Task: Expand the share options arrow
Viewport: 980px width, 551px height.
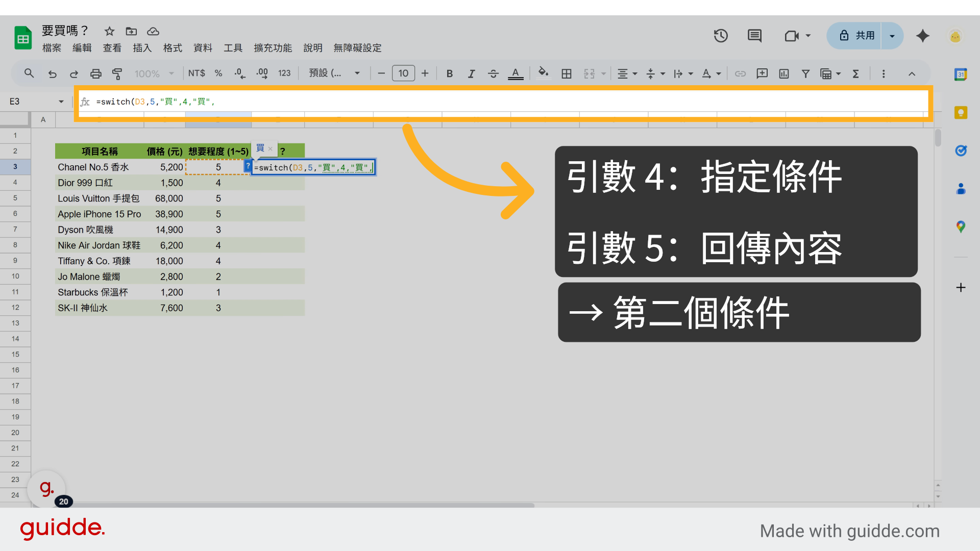Action: 892,36
